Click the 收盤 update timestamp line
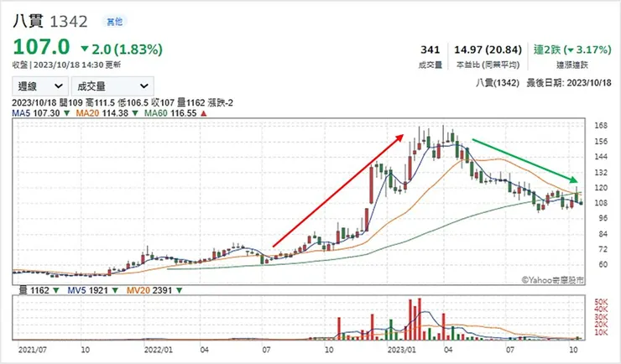The image size is (621, 364). [x=66, y=65]
